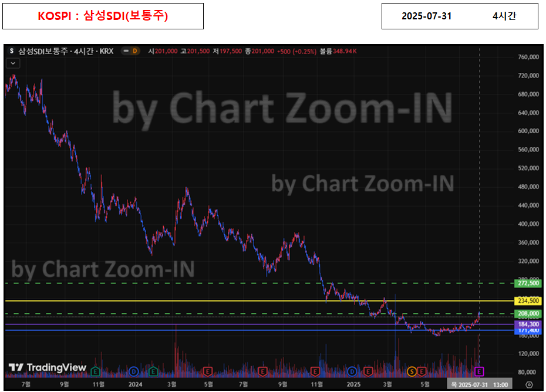Click red E earnings marker above second 11월

click(x=315, y=372)
